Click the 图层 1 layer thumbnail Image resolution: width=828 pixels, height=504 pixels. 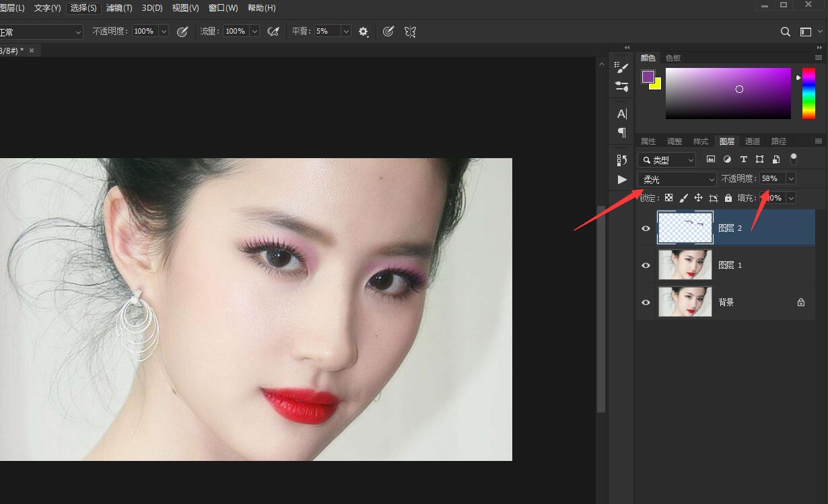tap(685, 265)
